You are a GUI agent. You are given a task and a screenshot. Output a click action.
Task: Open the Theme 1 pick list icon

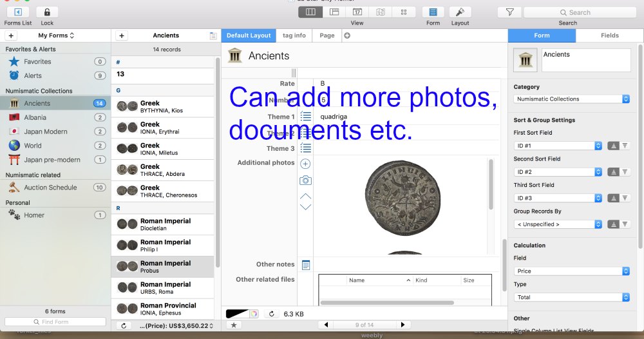pos(305,116)
